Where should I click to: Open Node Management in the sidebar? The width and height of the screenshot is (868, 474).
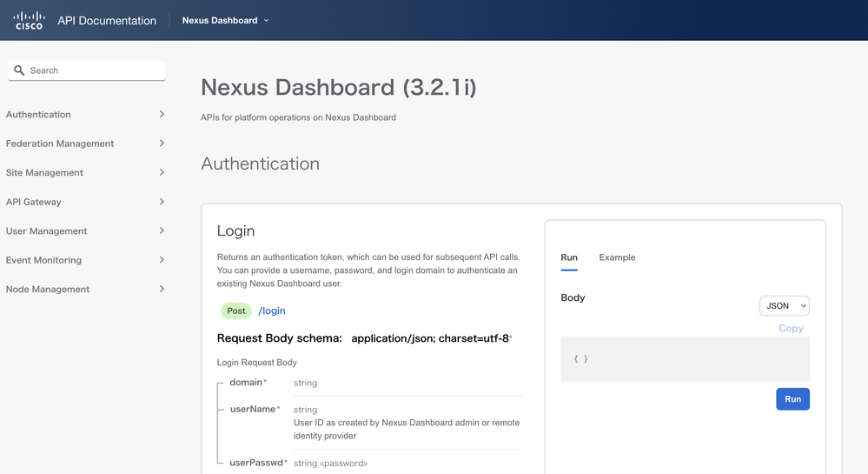[x=48, y=289]
